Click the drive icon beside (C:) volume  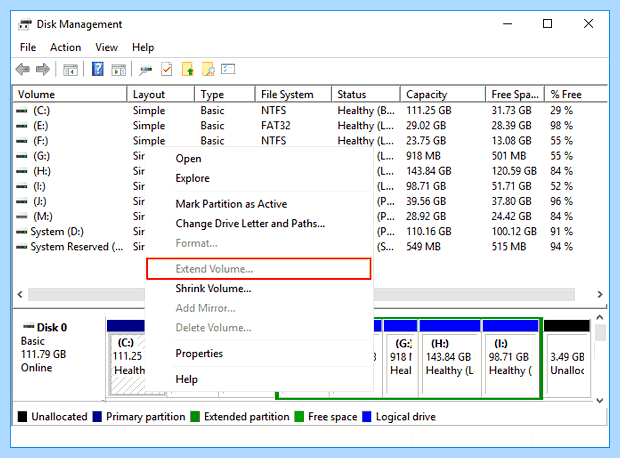pyautogui.click(x=22, y=111)
